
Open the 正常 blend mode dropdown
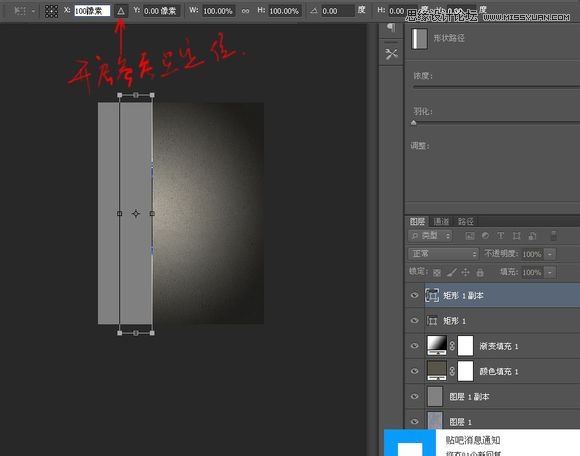(x=444, y=254)
